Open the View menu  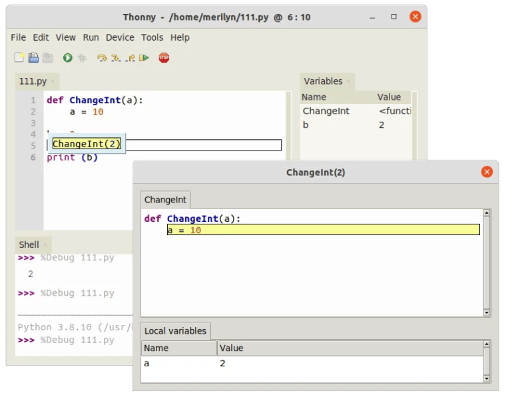[65, 37]
